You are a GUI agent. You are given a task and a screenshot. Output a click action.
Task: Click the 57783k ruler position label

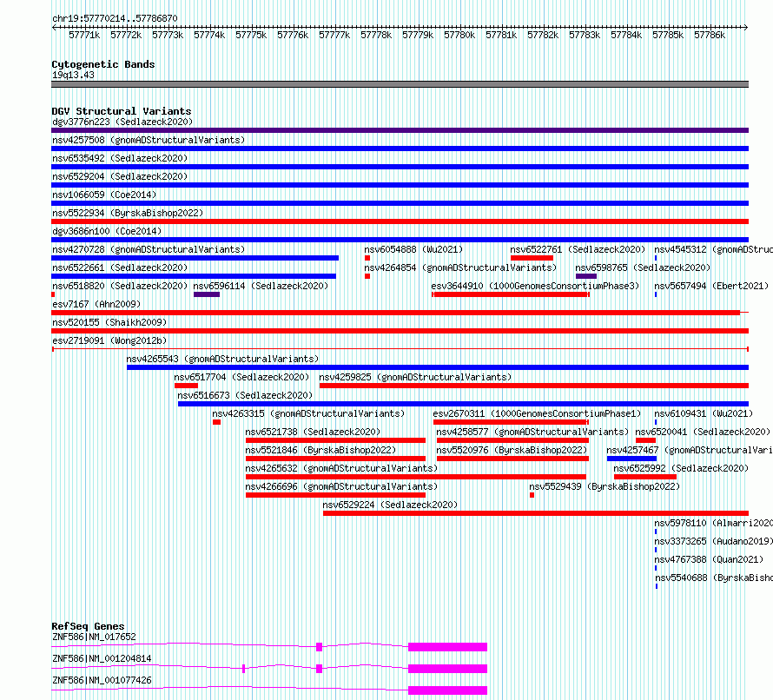click(585, 35)
